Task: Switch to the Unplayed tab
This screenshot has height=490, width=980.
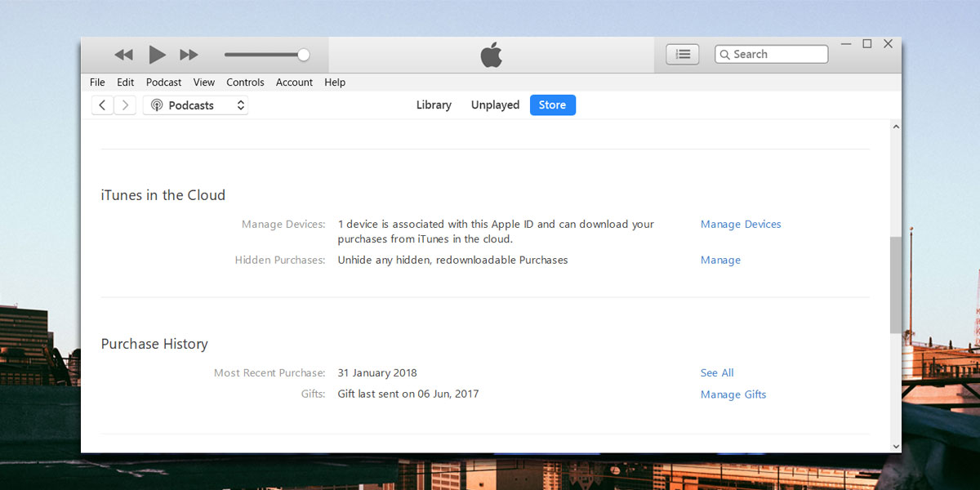Action: [495, 105]
